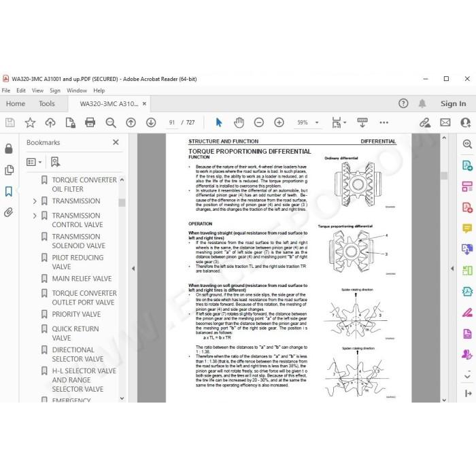Open the zoom level dropdown

(317, 122)
